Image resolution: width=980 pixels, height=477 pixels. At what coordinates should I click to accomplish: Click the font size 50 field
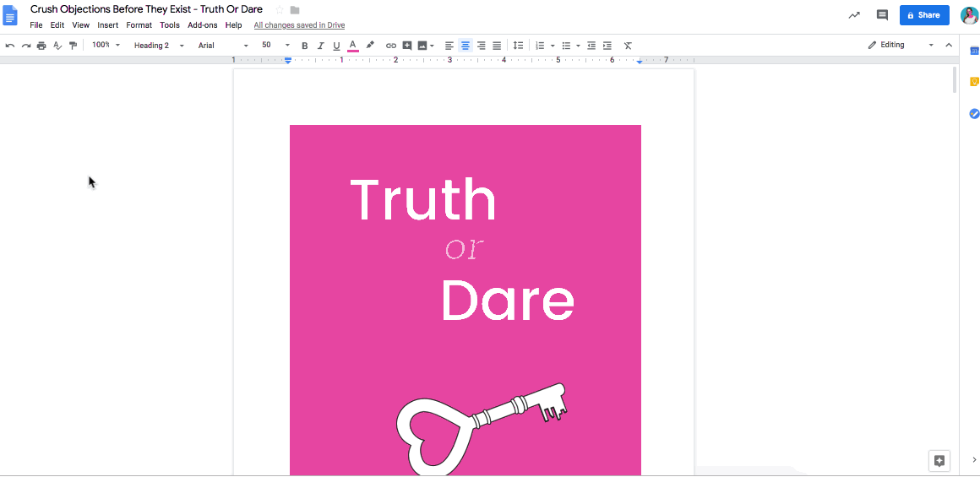click(267, 45)
